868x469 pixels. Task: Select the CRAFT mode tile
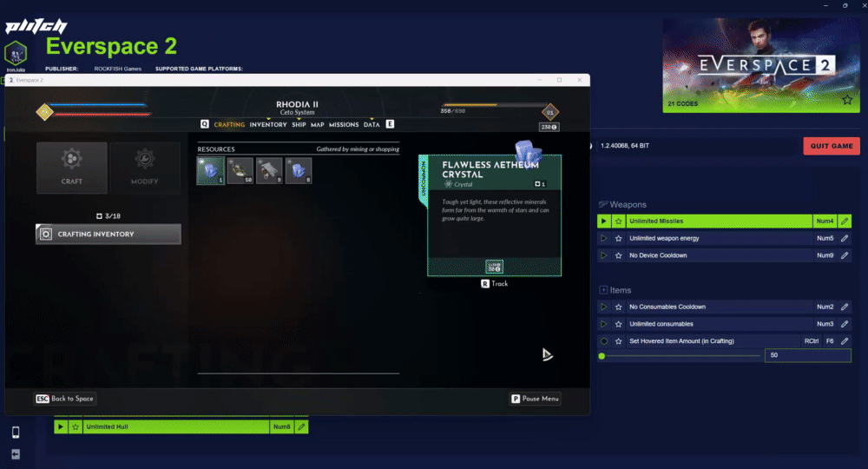point(72,168)
